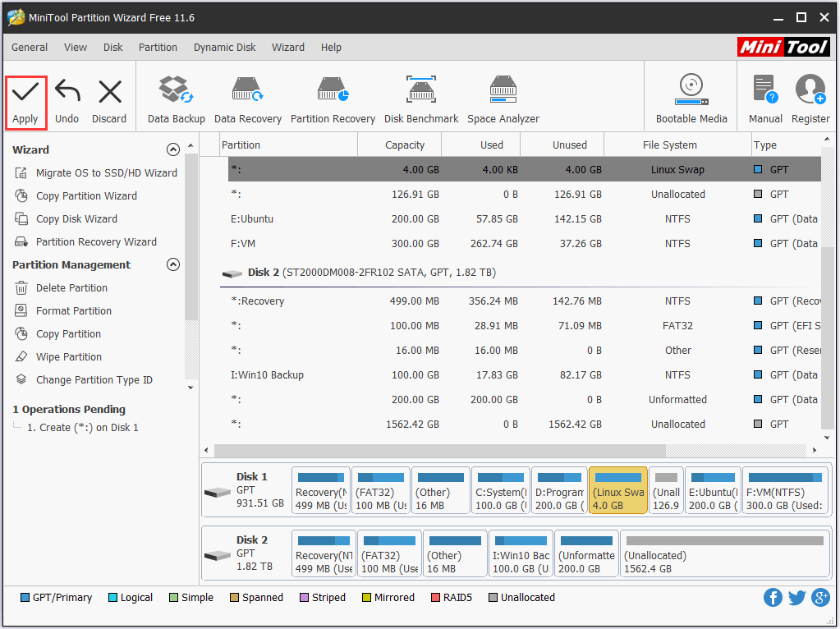Select the F:VM partition row
Image resolution: width=840 pixels, height=629 pixels.
tap(525, 243)
